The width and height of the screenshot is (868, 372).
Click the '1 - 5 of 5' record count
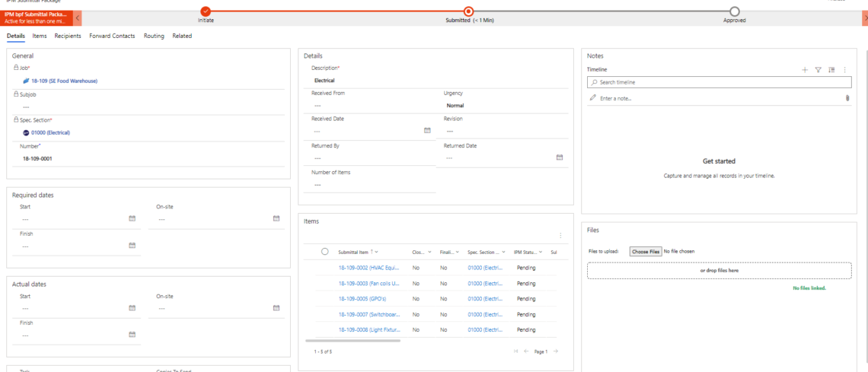323,351
